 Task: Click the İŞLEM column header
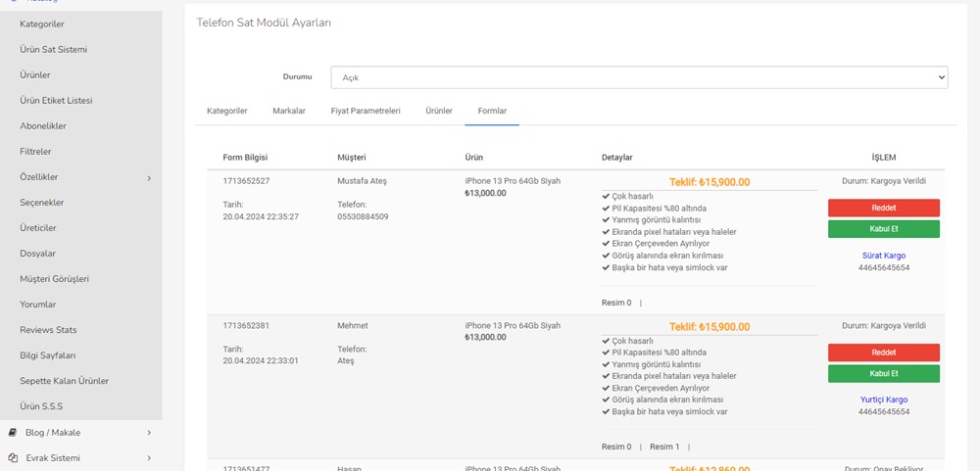[884, 158]
